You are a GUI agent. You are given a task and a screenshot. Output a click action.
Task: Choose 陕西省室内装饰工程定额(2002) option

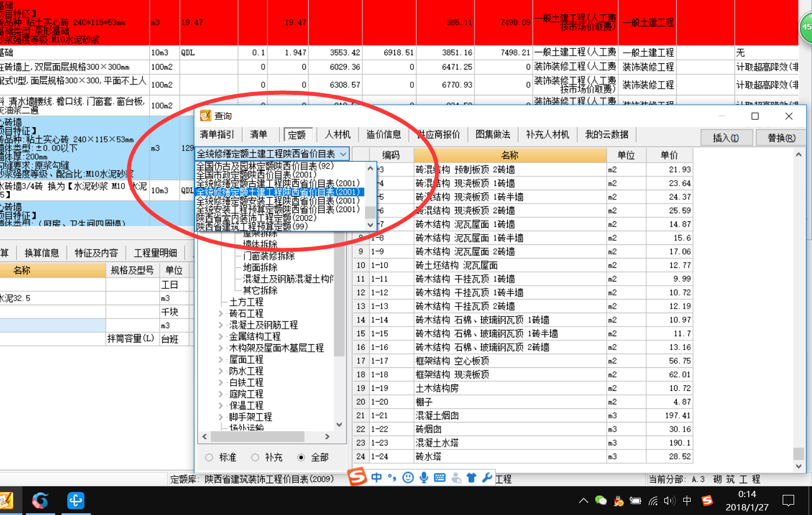tap(256, 218)
